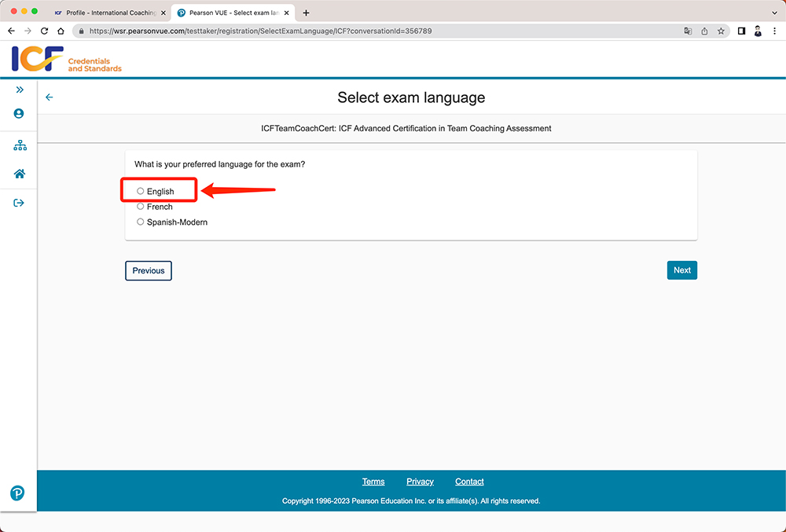786x532 pixels.
Task: Select English as exam language
Action: click(x=141, y=191)
